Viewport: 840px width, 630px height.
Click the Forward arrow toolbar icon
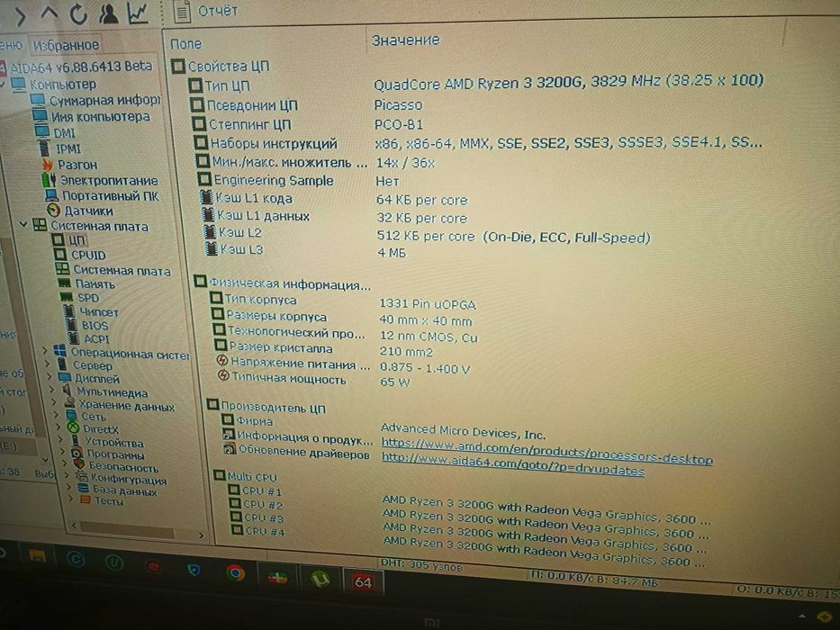pyautogui.click(x=20, y=16)
